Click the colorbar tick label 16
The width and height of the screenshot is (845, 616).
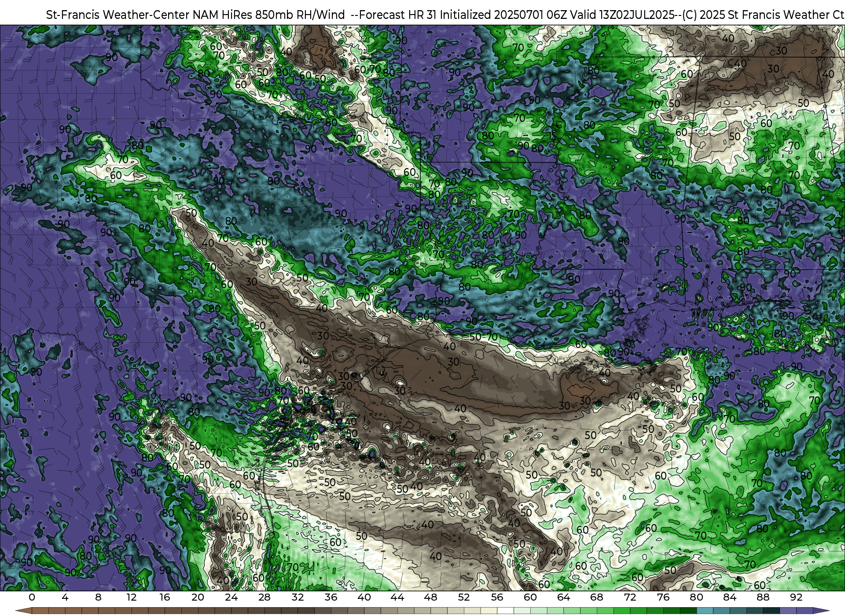tap(165, 598)
